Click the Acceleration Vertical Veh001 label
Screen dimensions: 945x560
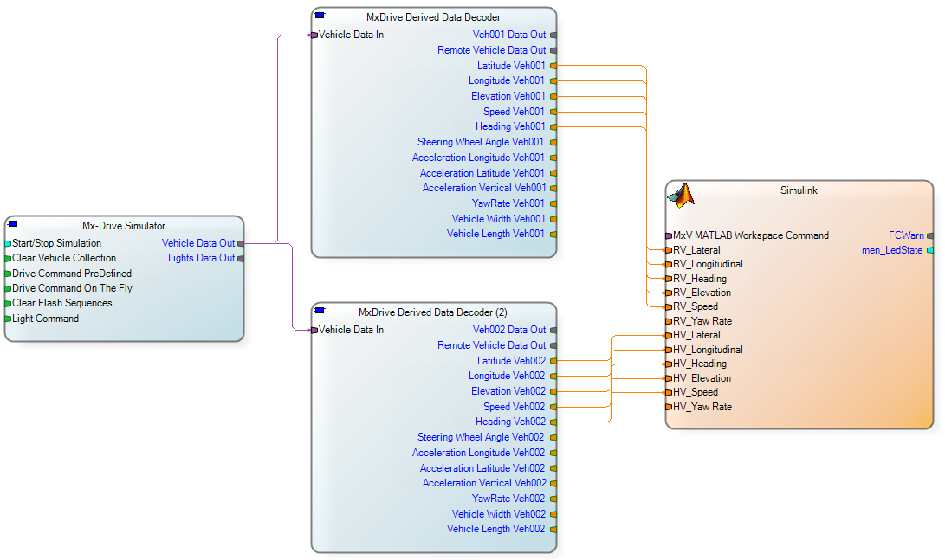(x=484, y=188)
